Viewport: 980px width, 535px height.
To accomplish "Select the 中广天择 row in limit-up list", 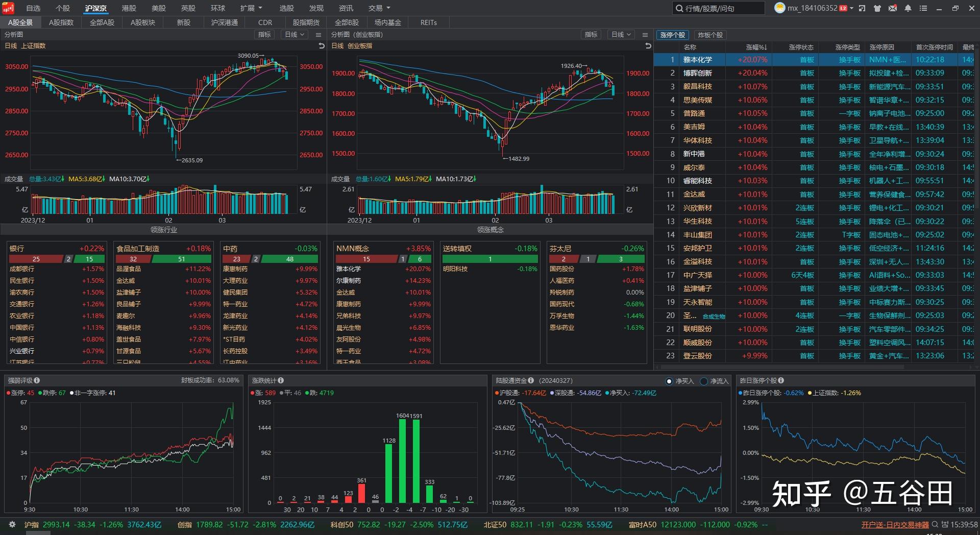I will [x=814, y=275].
